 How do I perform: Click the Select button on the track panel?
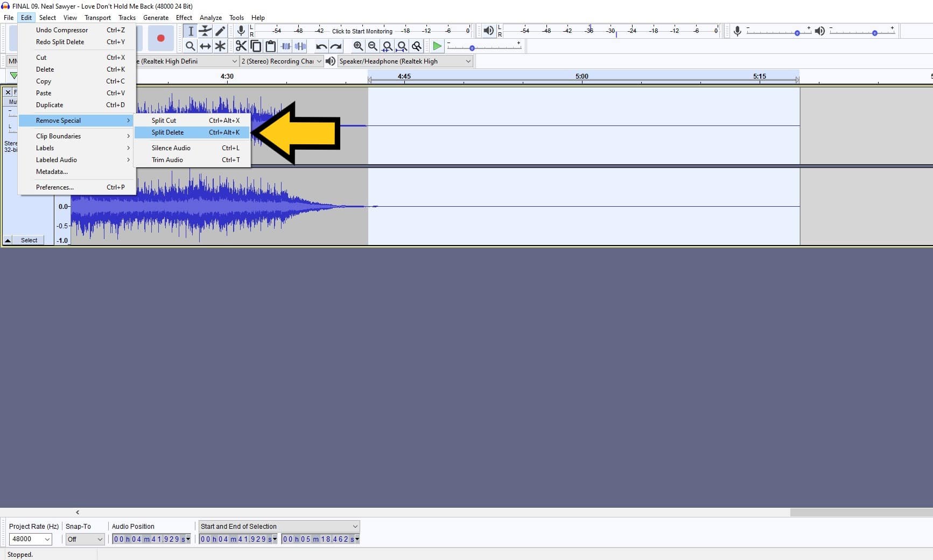29,240
